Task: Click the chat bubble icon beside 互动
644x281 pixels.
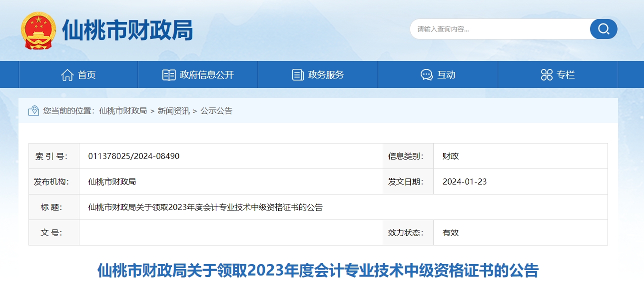Action: tap(426, 75)
